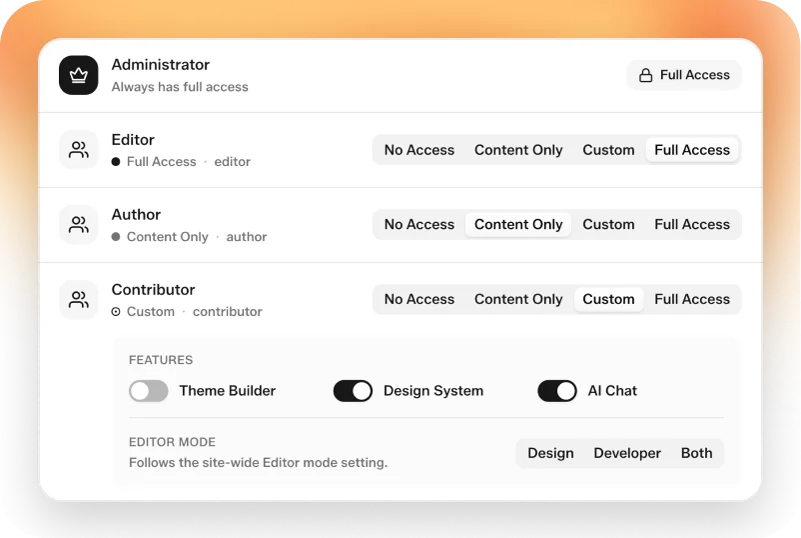Viewport: 801px width, 538px height.
Task: Click the Administrator Full Access badge
Action: (x=684, y=75)
